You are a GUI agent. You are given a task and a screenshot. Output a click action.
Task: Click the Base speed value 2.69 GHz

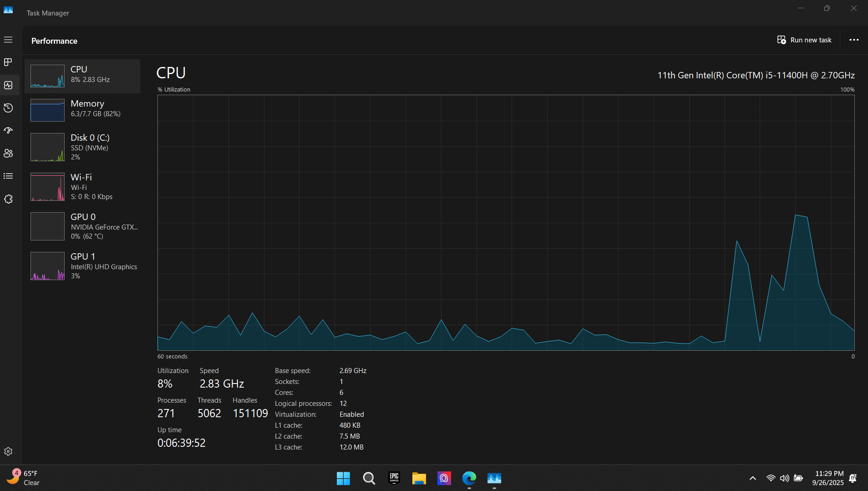(x=353, y=371)
